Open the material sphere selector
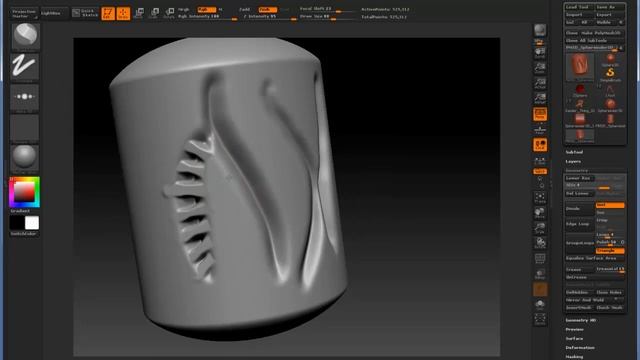Screen dimensions: 640x360 click(x=25, y=158)
